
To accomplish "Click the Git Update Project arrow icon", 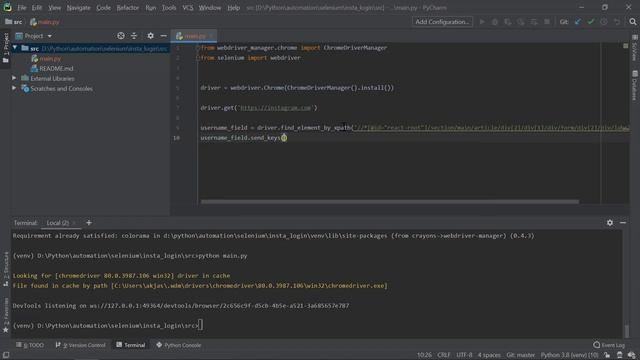I will tap(578, 22).
